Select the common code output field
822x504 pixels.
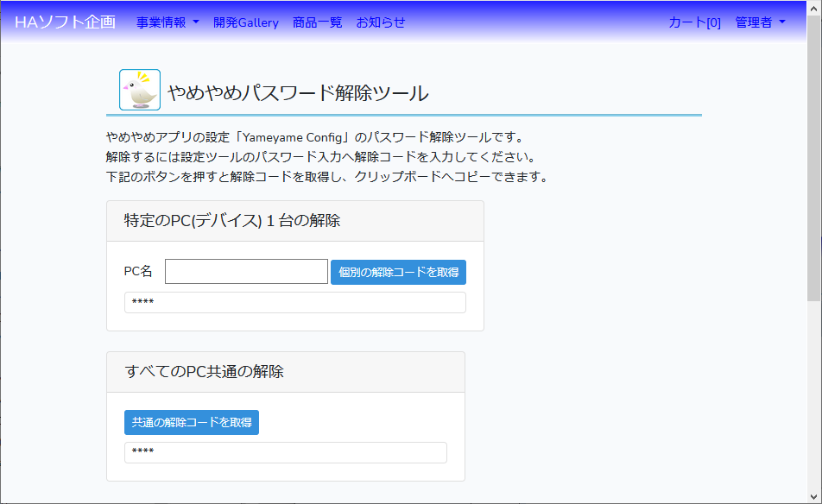click(286, 453)
